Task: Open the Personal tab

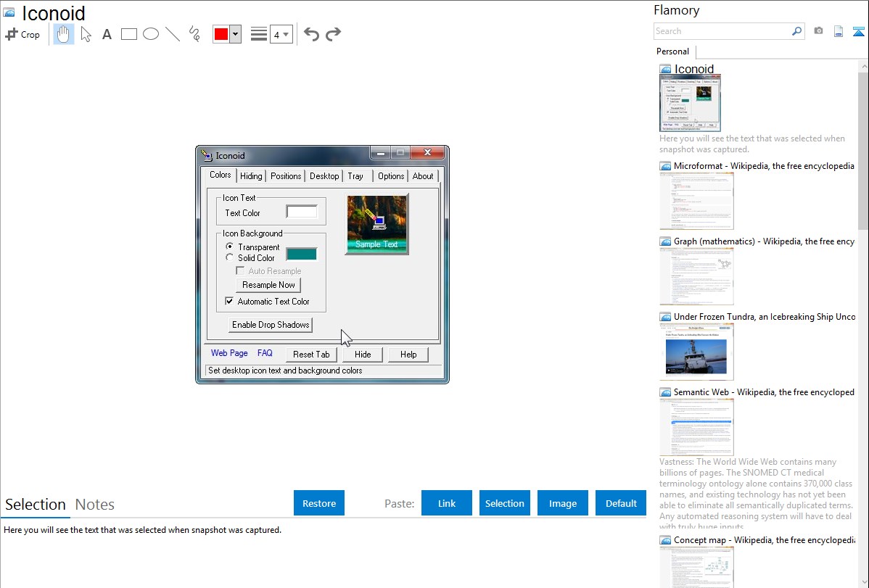Action: 673,51
